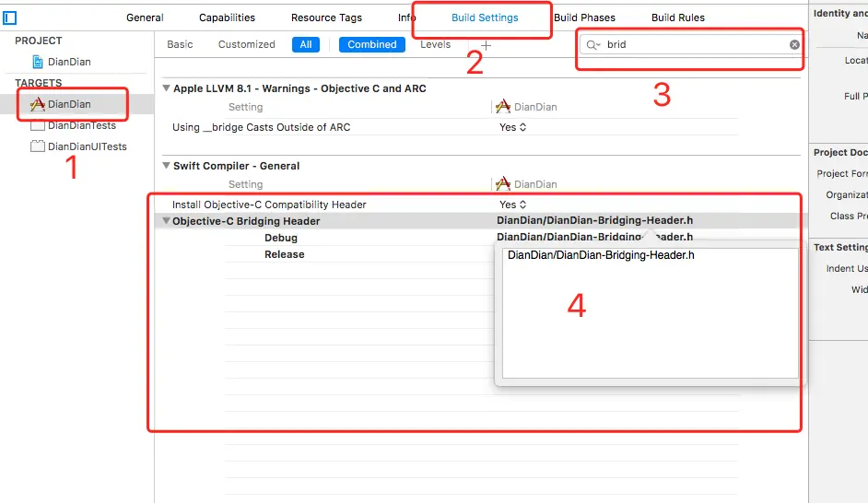
Task: Click the DianDianUITests target folder icon
Action: click(x=38, y=146)
